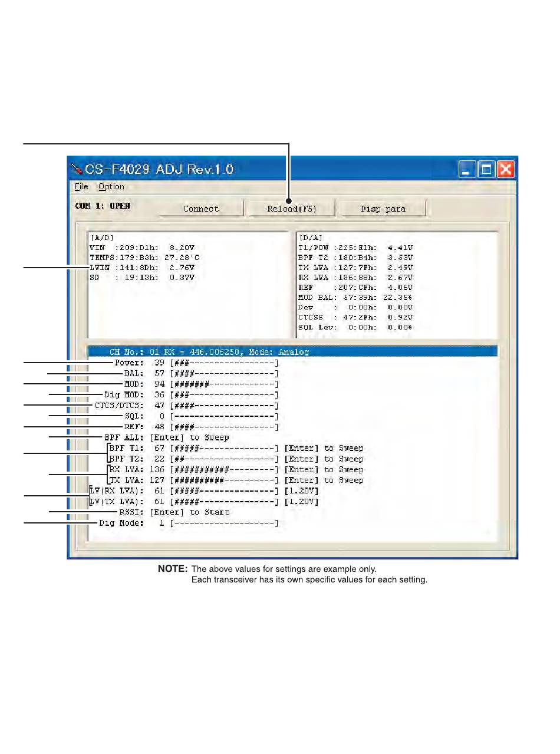Image resolution: width=560 pixels, height=754 pixels.
Task: Select the MOD: 94 setting row
Action: (x=200, y=384)
